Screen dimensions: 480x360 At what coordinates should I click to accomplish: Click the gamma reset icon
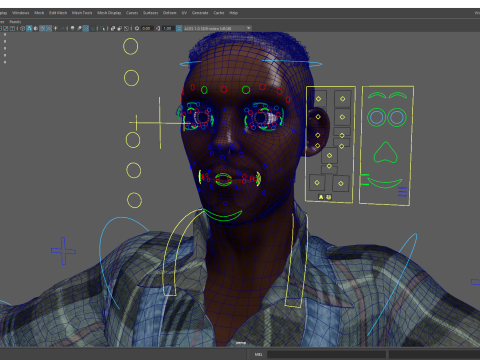tap(158, 28)
